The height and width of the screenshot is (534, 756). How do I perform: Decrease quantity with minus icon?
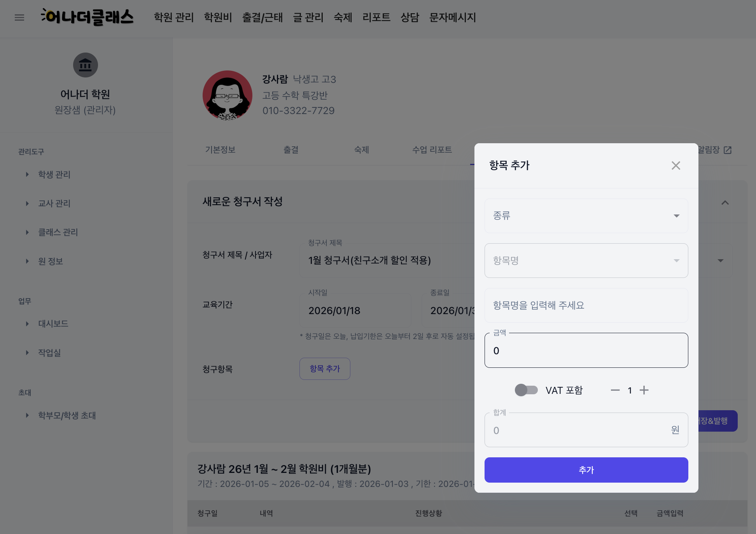[x=615, y=390]
